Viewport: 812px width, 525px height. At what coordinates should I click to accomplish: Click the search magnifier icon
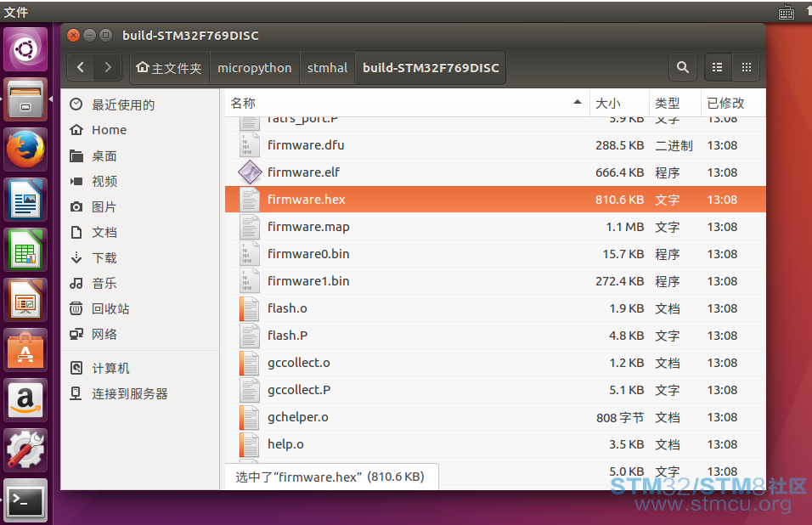point(683,67)
